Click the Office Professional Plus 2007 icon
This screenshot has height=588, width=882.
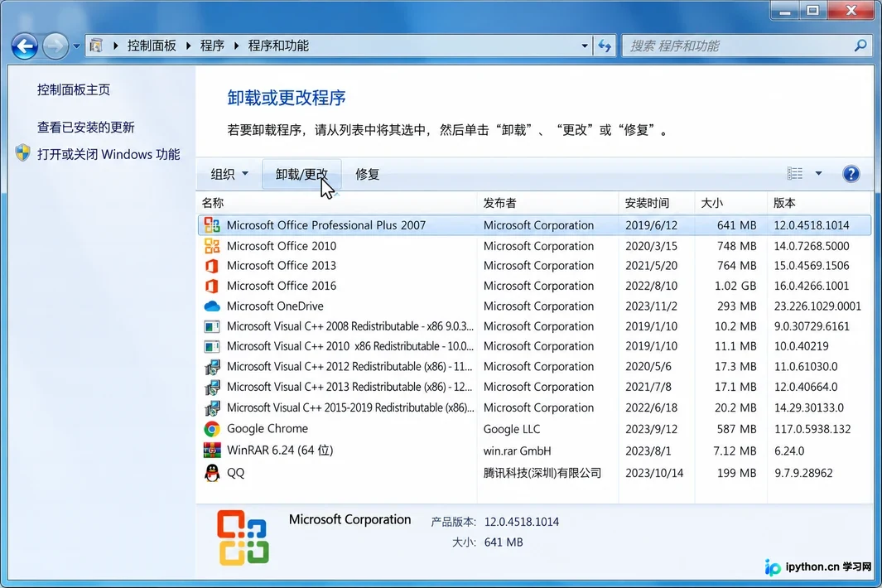click(x=212, y=225)
